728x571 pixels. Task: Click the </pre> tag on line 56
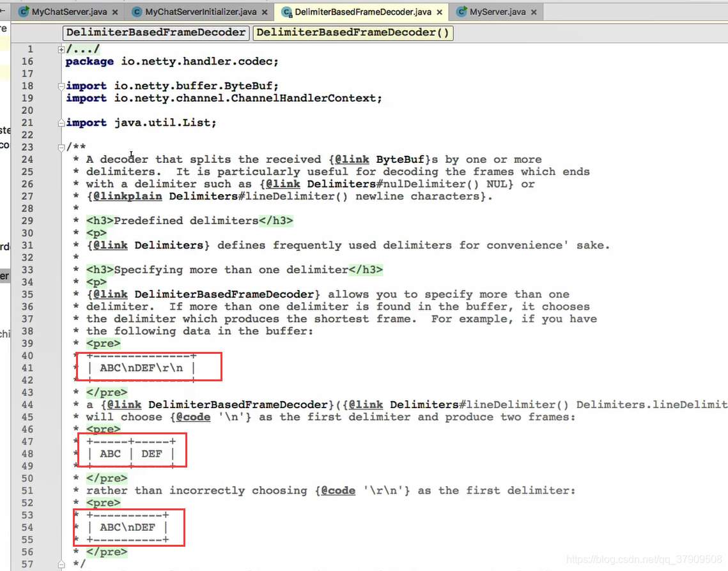click(x=107, y=552)
